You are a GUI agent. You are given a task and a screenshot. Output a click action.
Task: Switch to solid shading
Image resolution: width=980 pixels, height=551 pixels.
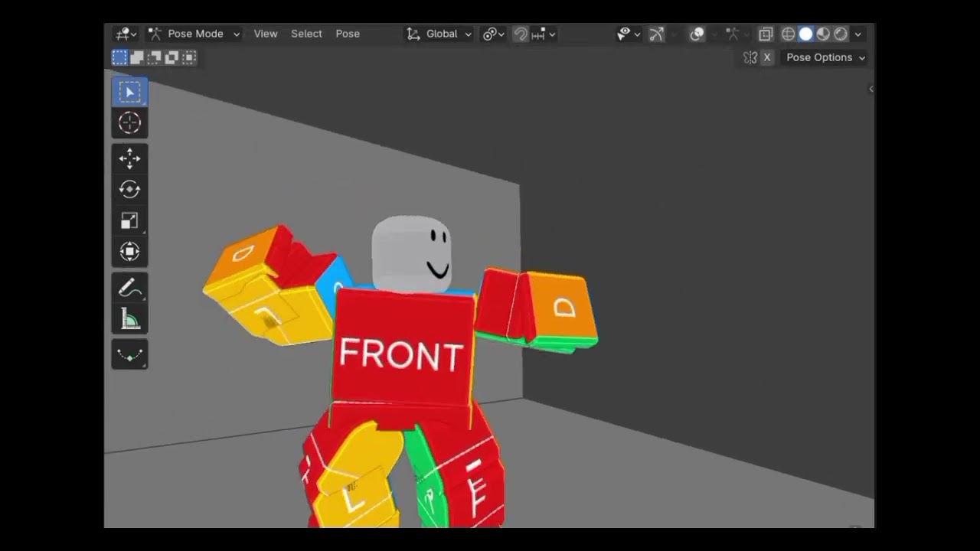coord(805,34)
